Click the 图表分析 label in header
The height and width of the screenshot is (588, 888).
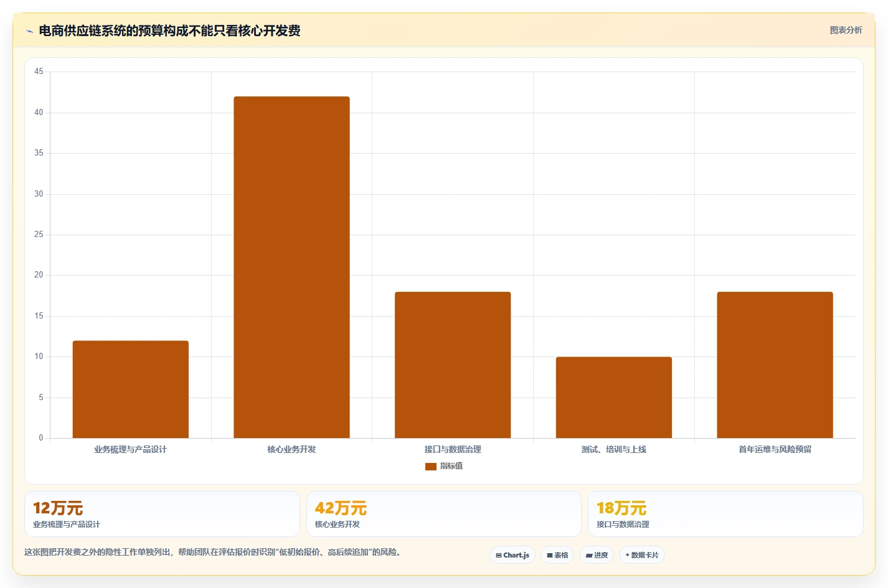(846, 30)
